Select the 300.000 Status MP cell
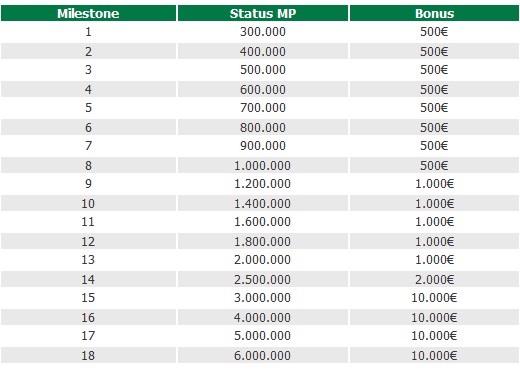The image size is (520, 371). point(263,32)
